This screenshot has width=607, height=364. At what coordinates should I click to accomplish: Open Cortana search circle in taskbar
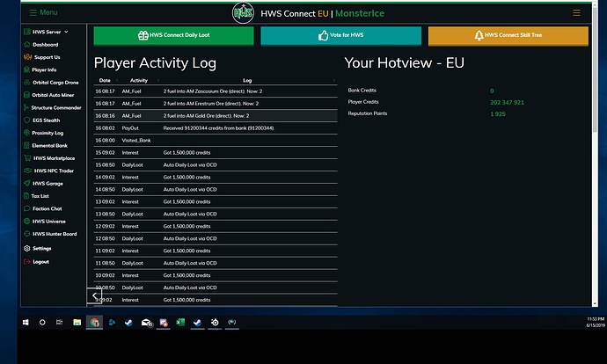pyautogui.click(x=42, y=323)
